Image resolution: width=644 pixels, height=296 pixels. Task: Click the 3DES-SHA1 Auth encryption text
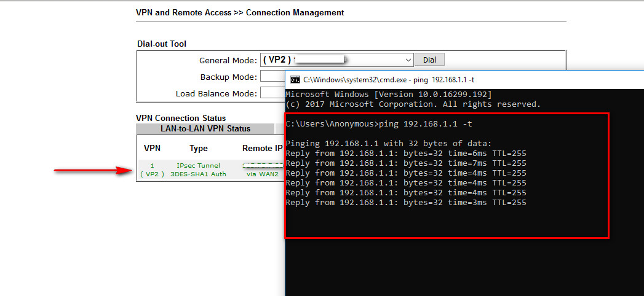click(198, 174)
